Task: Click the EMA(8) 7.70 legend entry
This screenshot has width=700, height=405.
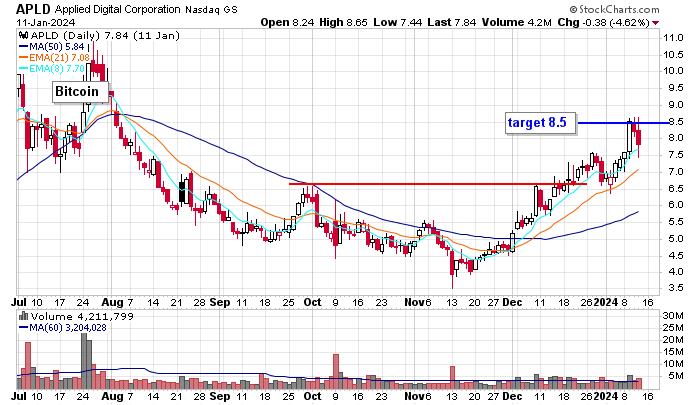Action: [x=51, y=69]
